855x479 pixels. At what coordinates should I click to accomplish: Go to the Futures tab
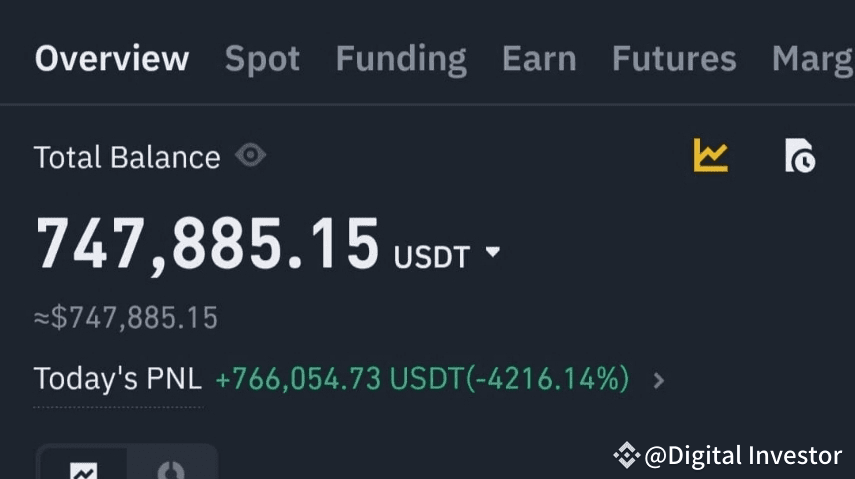[674, 59]
